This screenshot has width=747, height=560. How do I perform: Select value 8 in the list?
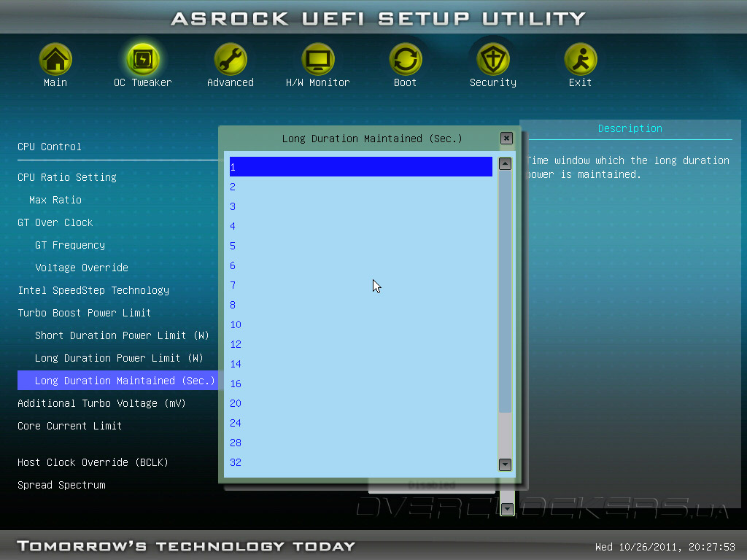tap(360, 305)
